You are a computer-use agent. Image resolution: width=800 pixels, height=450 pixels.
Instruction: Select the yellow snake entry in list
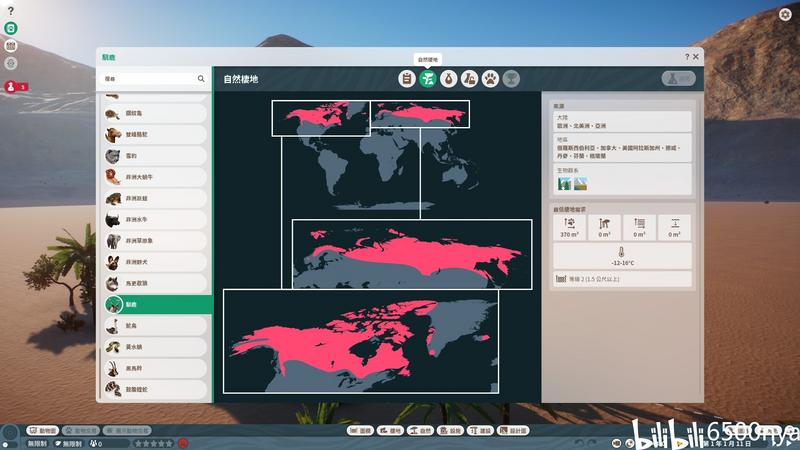[x=155, y=347]
